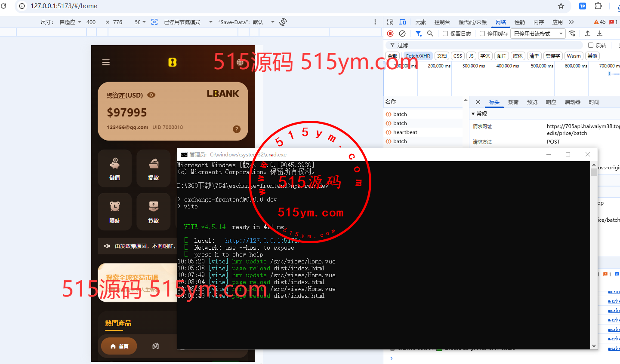Open device toolbar more options menu
Screen dimensions: 620x364
click(x=375, y=22)
